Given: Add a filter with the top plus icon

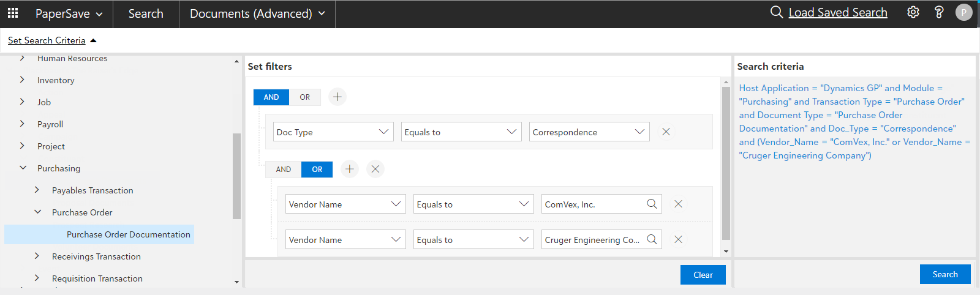Looking at the screenshot, I should pyautogui.click(x=337, y=97).
